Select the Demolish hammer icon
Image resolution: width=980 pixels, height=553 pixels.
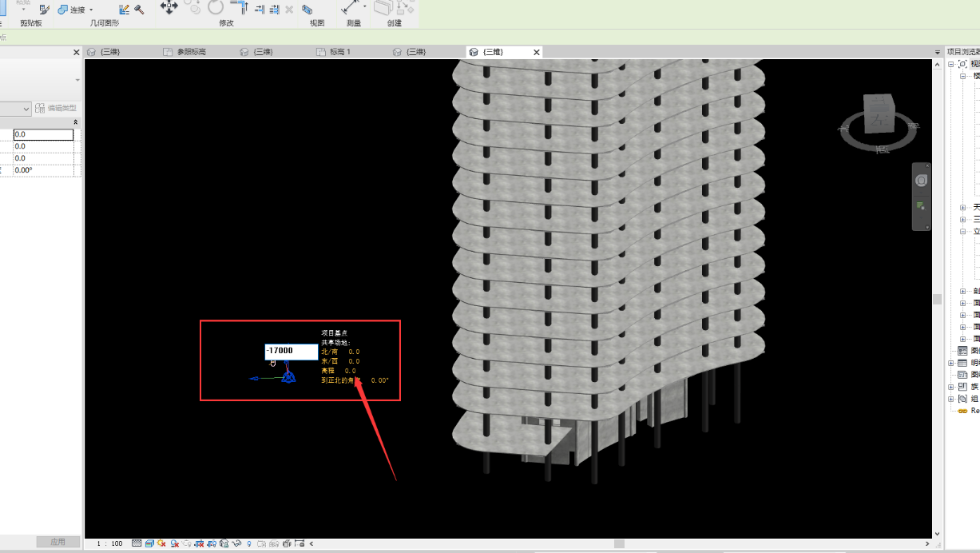(x=139, y=10)
